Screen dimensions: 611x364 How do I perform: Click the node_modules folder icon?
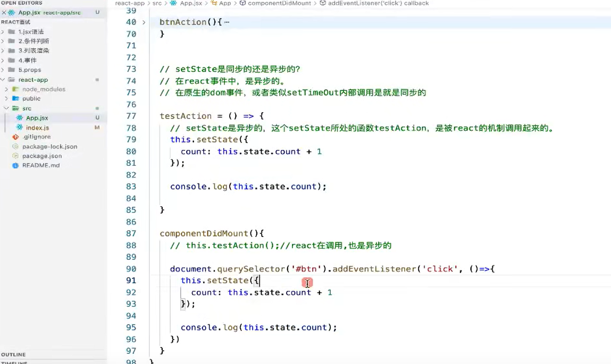point(15,89)
